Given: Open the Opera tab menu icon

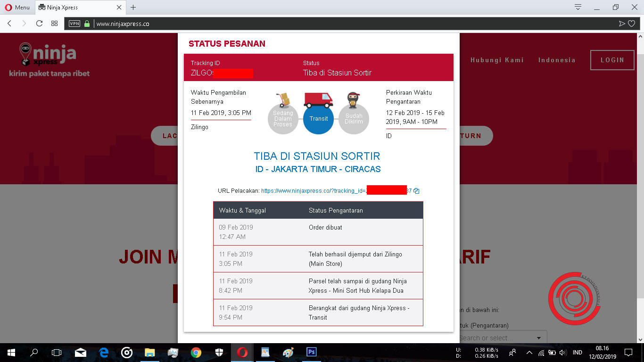Looking at the screenshot, I should 578,7.
